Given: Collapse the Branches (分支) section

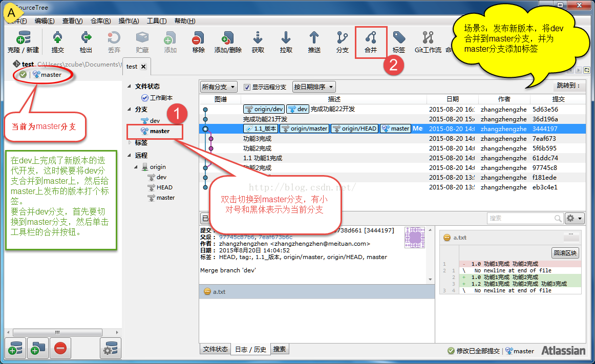Looking at the screenshot, I should tap(129, 109).
